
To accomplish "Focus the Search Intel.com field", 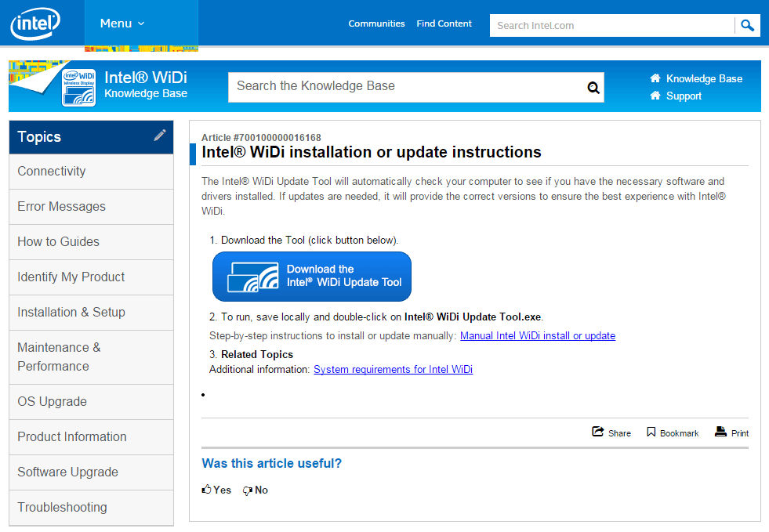I will click(x=611, y=26).
